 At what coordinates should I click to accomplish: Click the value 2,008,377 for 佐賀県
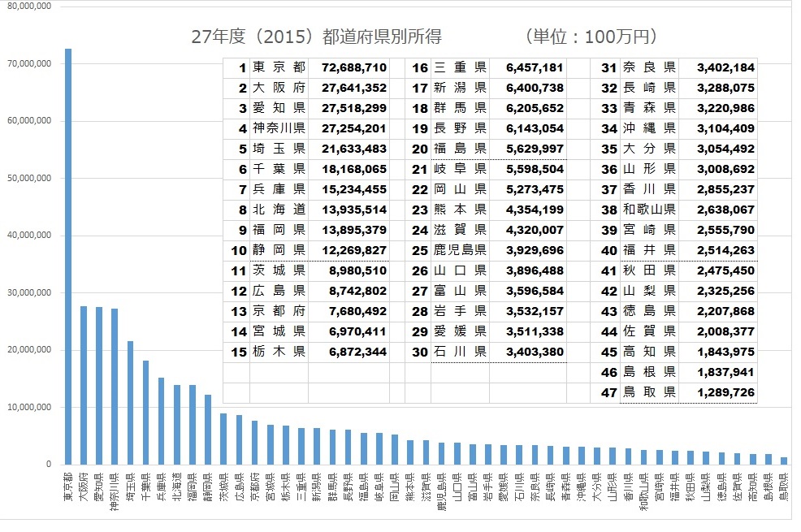(725, 332)
